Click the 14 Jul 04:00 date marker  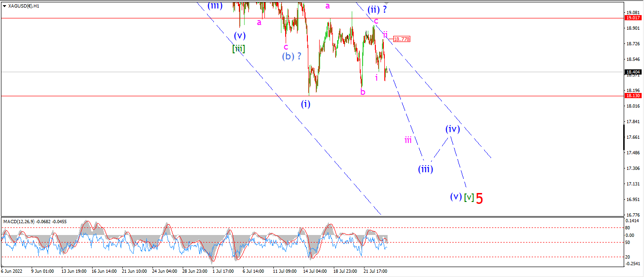click(x=314, y=271)
